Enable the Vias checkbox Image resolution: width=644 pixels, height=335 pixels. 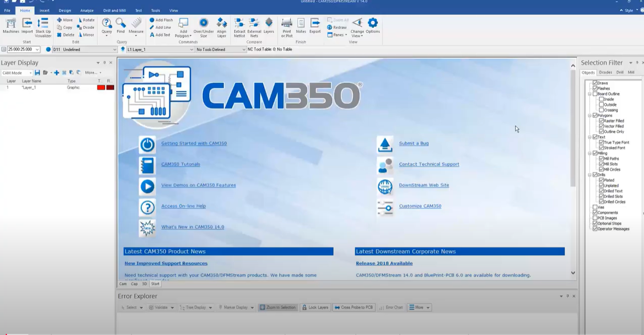click(x=595, y=207)
